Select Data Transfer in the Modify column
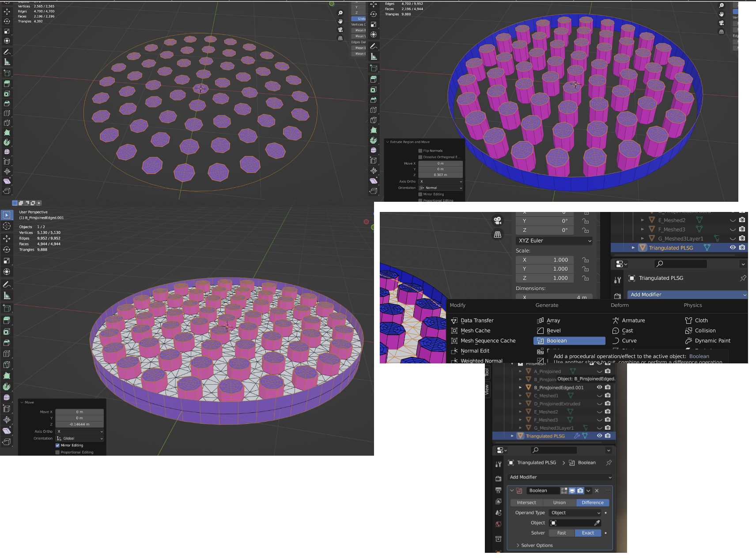The image size is (756, 559). [472, 321]
